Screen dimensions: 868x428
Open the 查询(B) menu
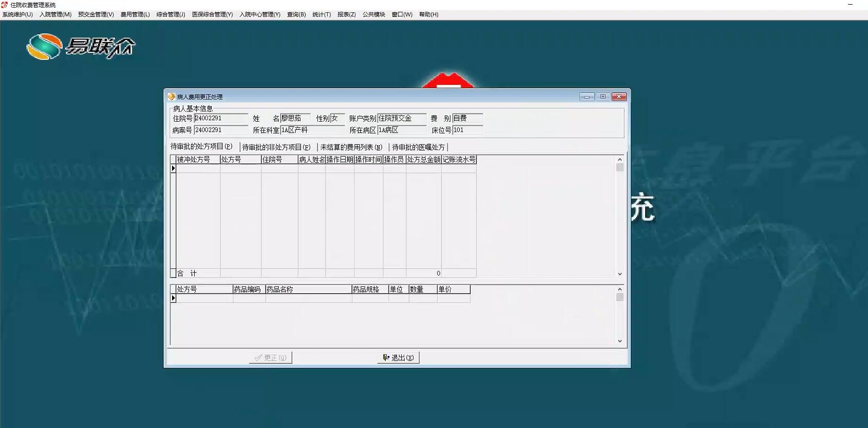tap(296, 14)
